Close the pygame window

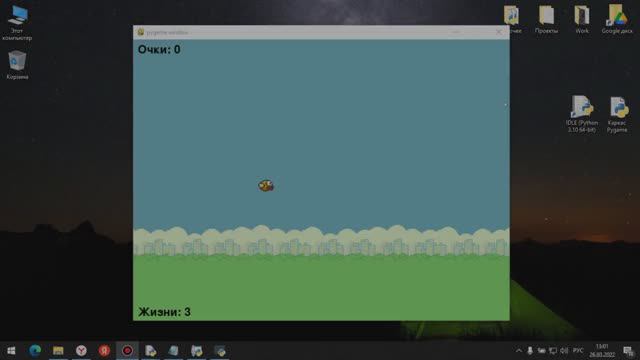[x=499, y=32]
